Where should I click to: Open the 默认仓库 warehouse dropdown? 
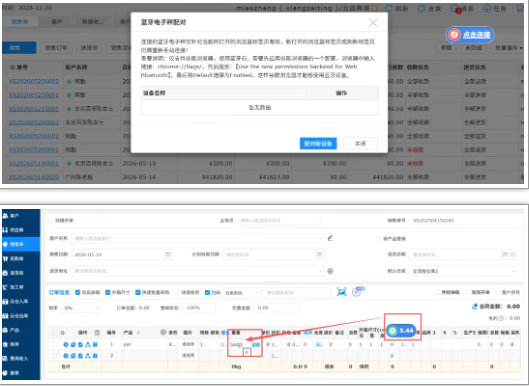tap(463, 271)
